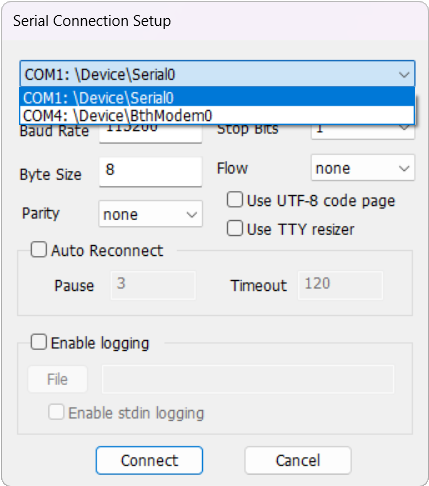Choose COM4: \Device\BthModem0 port option
This screenshot has width=429, height=486.
pos(217,115)
